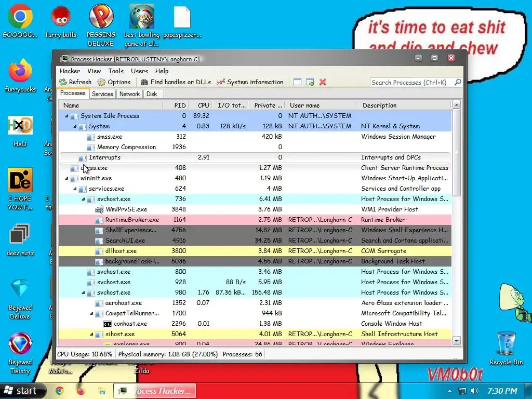Open the PEGGING DELUXE desktop icon
532x399 pixels.
tap(101, 25)
